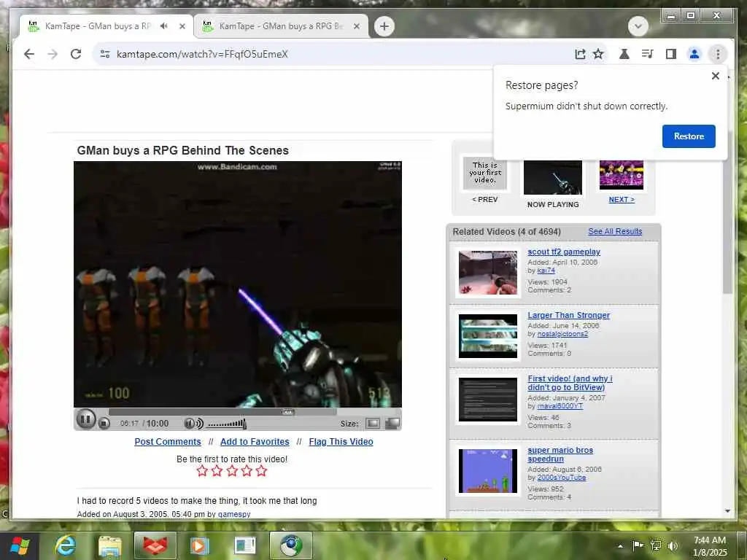Open the media controls toolbar icon
747x560 pixels.
point(647,54)
